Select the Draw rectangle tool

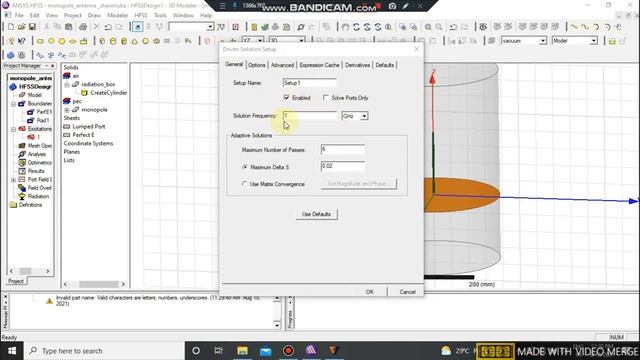coord(40,41)
